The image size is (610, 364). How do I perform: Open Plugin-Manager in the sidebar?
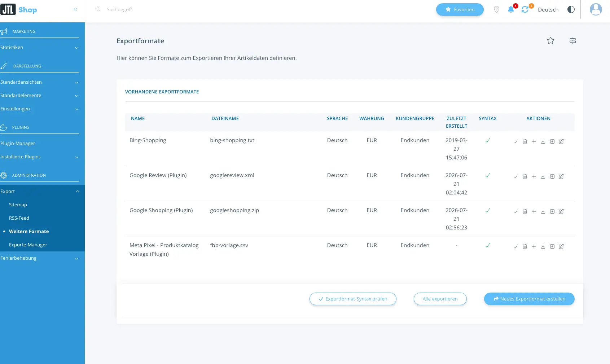click(18, 144)
